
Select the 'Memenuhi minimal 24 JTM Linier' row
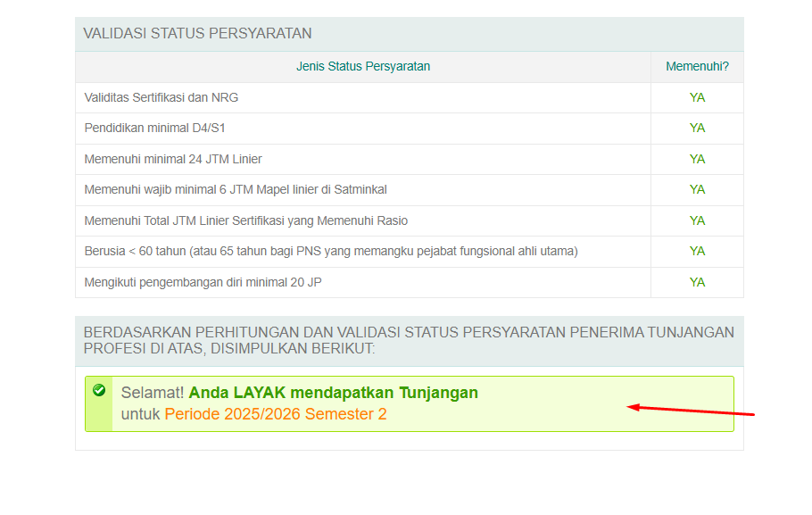point(173,159)
